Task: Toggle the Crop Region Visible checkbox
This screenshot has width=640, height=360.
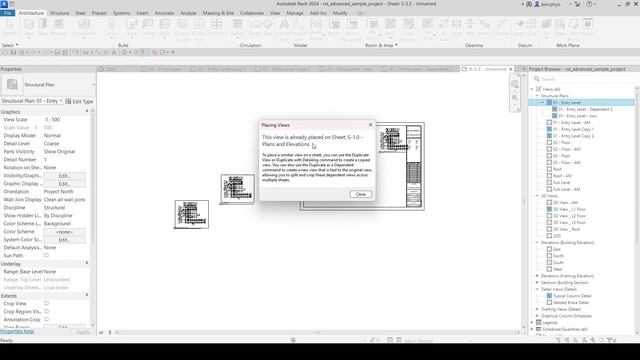Action: click(46, 311)
